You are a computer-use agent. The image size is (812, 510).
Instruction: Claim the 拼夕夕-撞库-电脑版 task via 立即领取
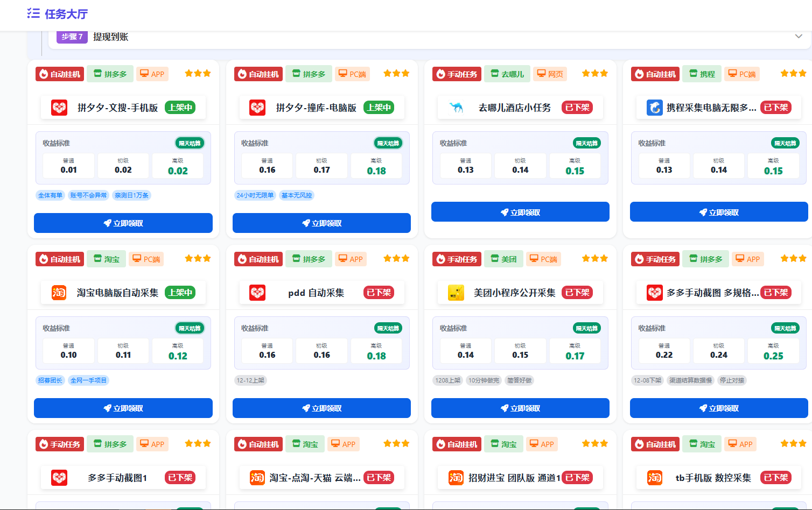coord(321,223)
